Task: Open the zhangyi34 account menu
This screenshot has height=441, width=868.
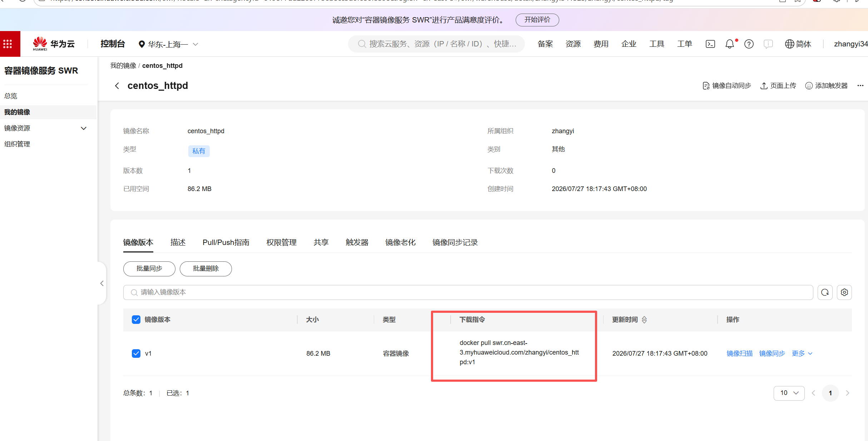Action: (x=850, y=44)
